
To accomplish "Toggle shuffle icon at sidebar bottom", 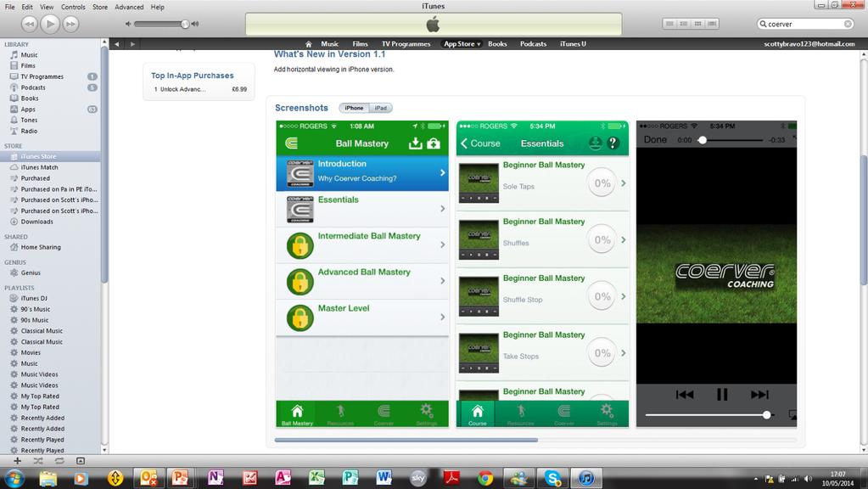I will [x=37, y=461].
